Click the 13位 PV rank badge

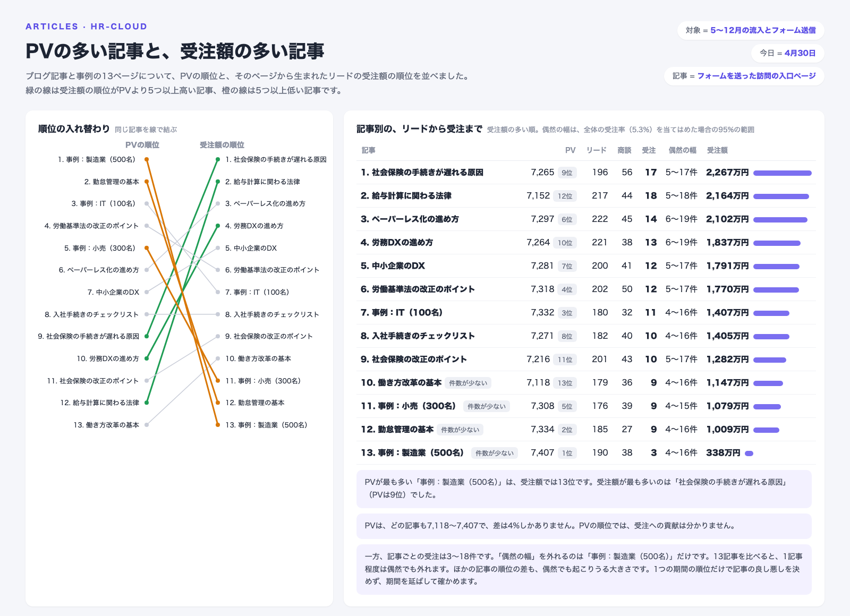[565, 383]
